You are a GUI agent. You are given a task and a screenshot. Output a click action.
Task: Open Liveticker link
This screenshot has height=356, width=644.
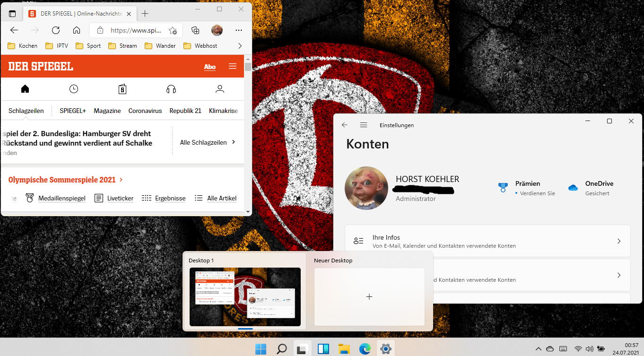click(x=114, y=198)
